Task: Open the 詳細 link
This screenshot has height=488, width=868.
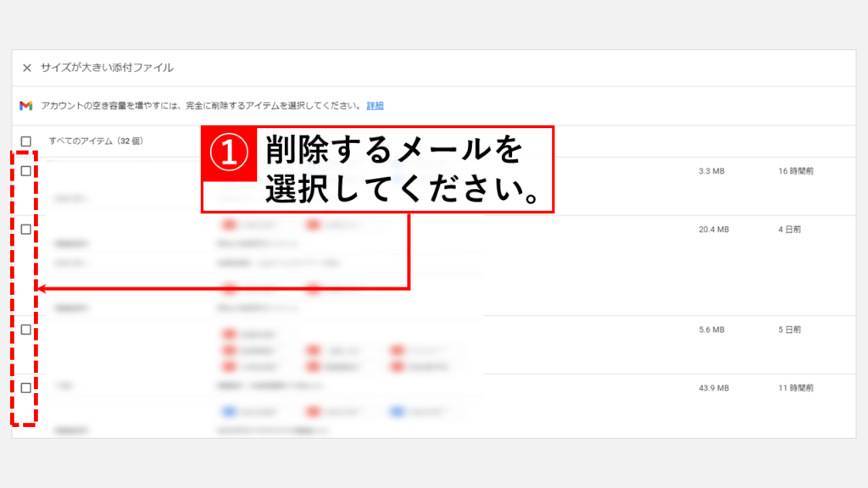Action: coord(375,106)
